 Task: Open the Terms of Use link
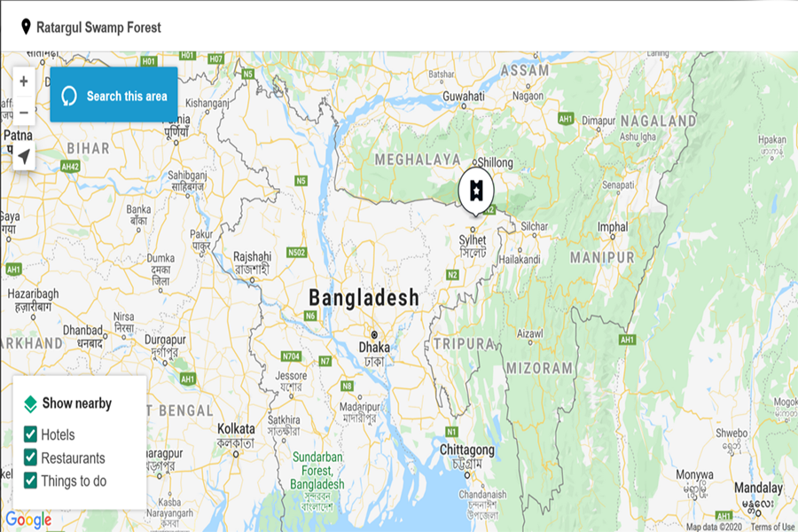click(x=772, y=527)
